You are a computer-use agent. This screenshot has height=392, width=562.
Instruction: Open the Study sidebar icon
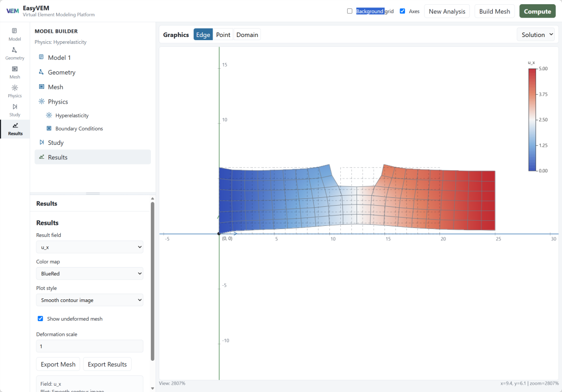click(x=15, y=110)
